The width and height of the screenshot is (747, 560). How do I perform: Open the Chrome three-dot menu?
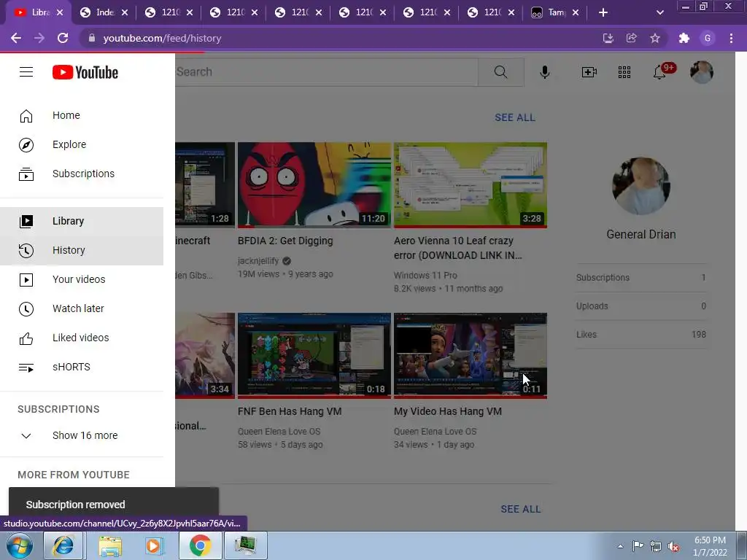[731, 38]
